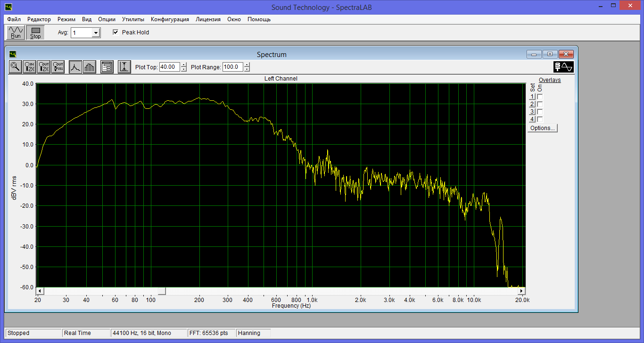
Task: Open the Утилиты menu
Action: [x=133, y=19]
